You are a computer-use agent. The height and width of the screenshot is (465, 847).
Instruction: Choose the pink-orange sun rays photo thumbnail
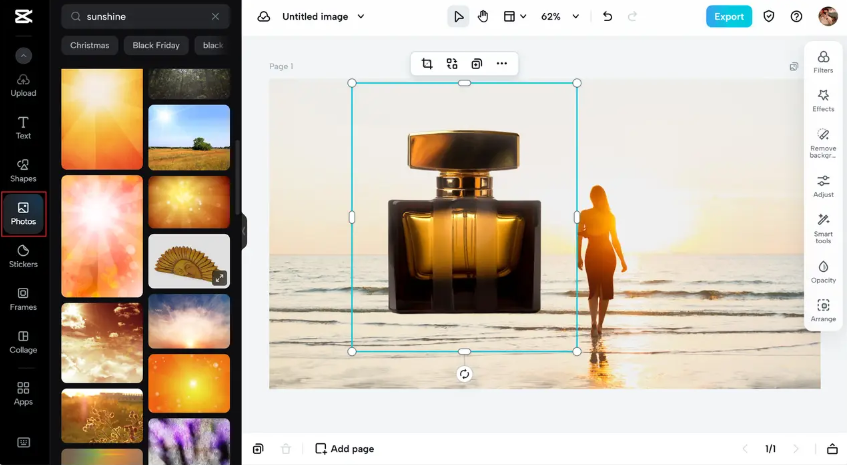coord(102,236)
